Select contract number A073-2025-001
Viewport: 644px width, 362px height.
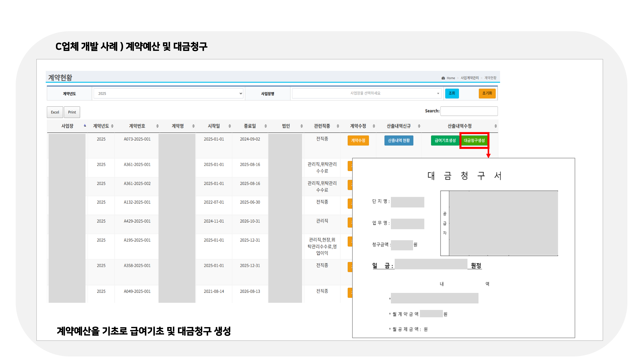click(137, 139)
